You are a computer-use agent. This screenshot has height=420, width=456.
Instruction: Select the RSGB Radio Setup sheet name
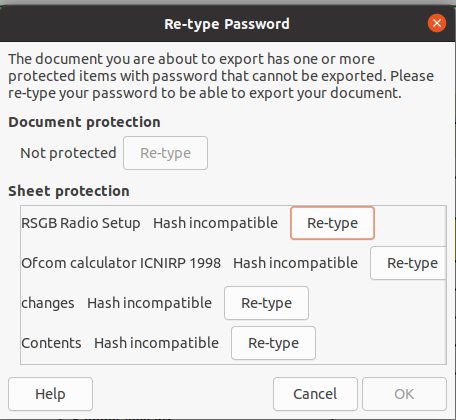pyautogui.click(x=81, y=223)
